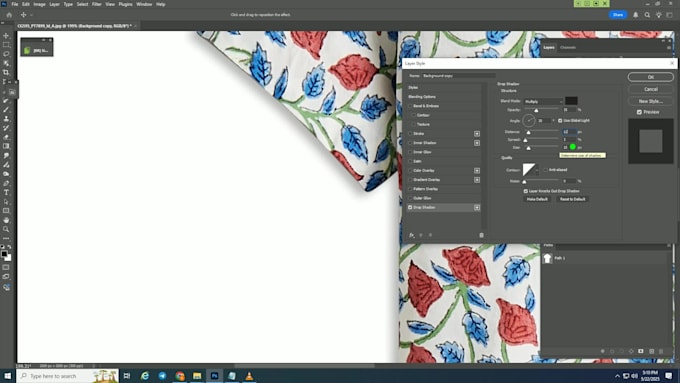Click the plus icon beside Stroke
Image resolution: width=680 pixels, height=383 pixels.
click(x=477, y=134)
